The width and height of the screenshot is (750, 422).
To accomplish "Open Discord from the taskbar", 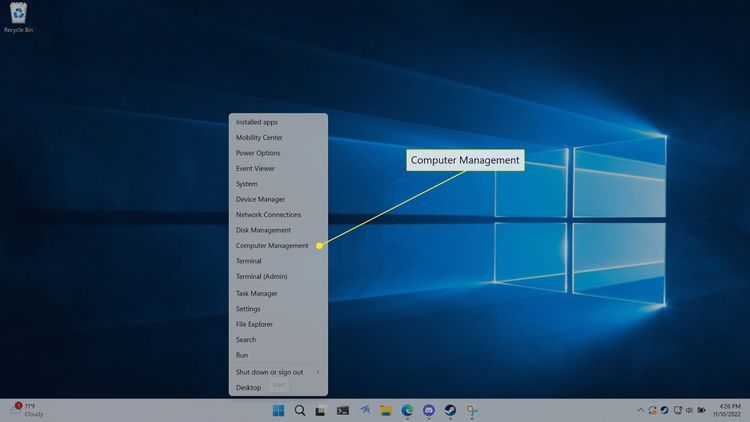I will click(429, 410).
